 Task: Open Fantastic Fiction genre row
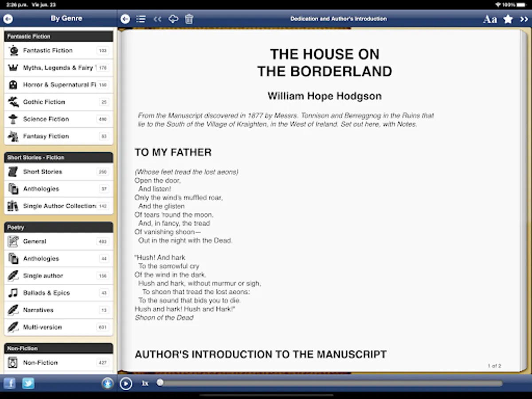click(x=59, y=51)
